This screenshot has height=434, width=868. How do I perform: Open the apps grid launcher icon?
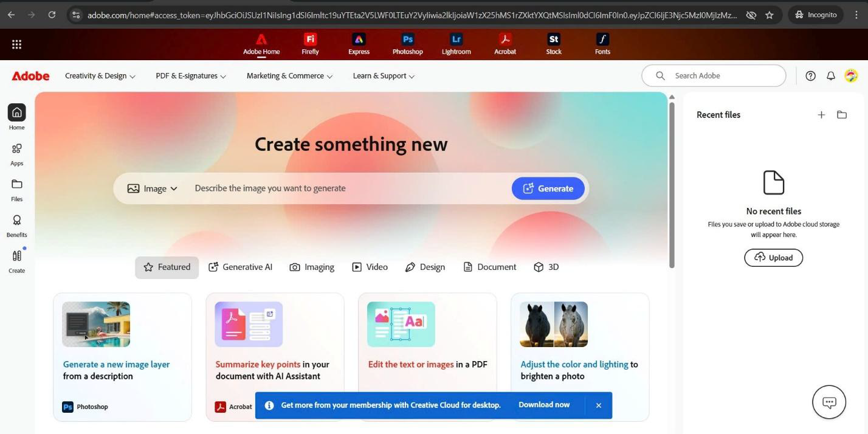click(x=17, y=44)
